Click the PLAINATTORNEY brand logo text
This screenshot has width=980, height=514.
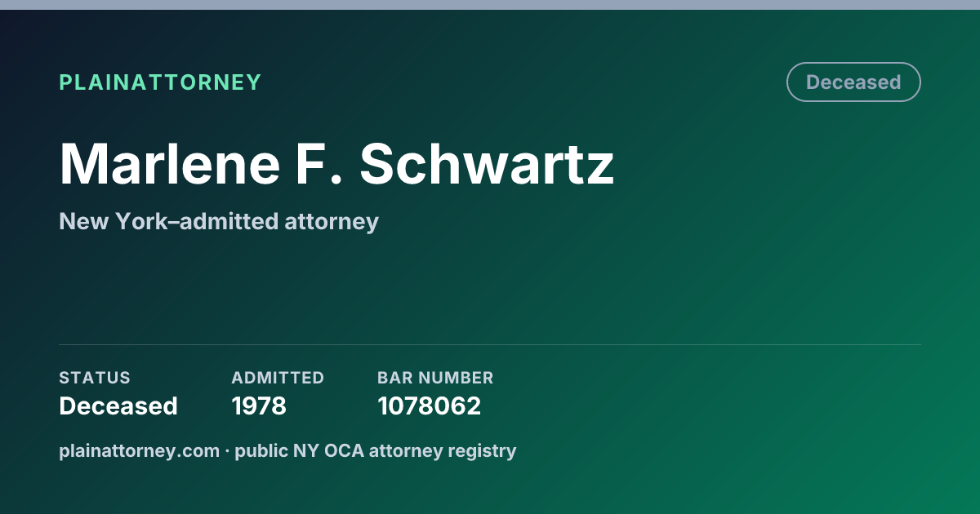[x=160, y=82]
